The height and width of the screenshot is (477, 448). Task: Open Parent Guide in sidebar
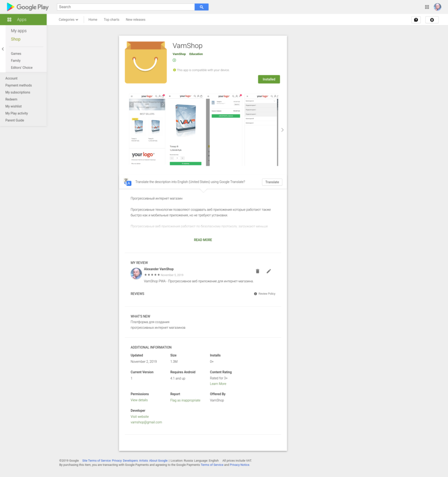click(14, 120)
